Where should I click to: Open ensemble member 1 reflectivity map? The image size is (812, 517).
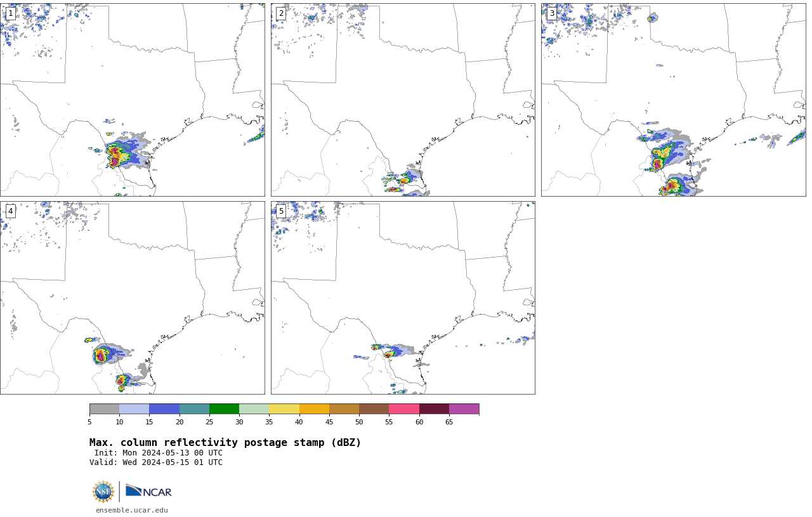(x=132, y=100)
